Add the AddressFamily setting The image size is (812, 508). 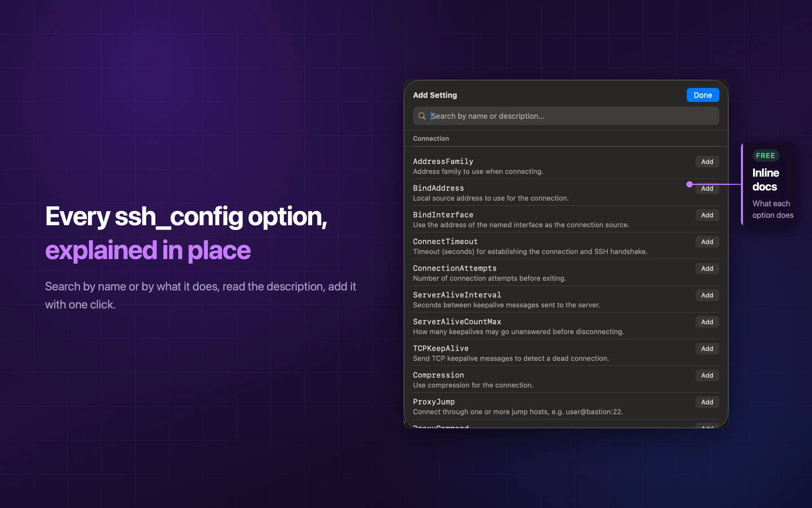point(707,162)
